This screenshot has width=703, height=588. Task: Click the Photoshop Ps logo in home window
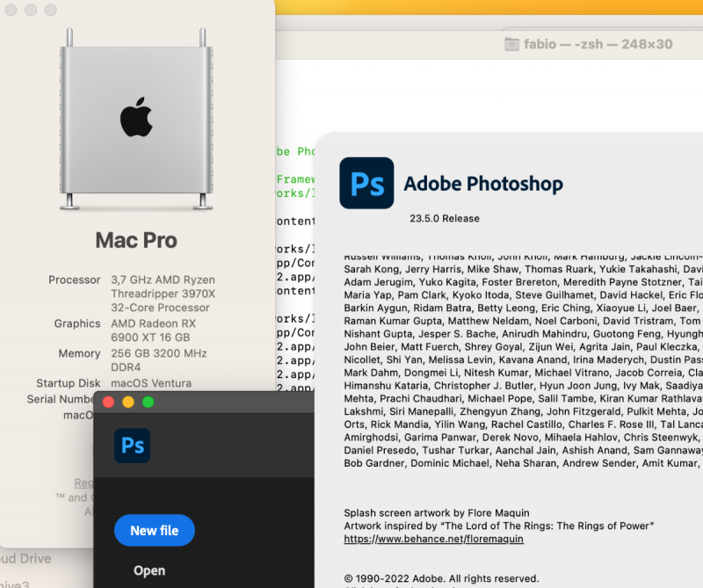(x=133, y=446)
